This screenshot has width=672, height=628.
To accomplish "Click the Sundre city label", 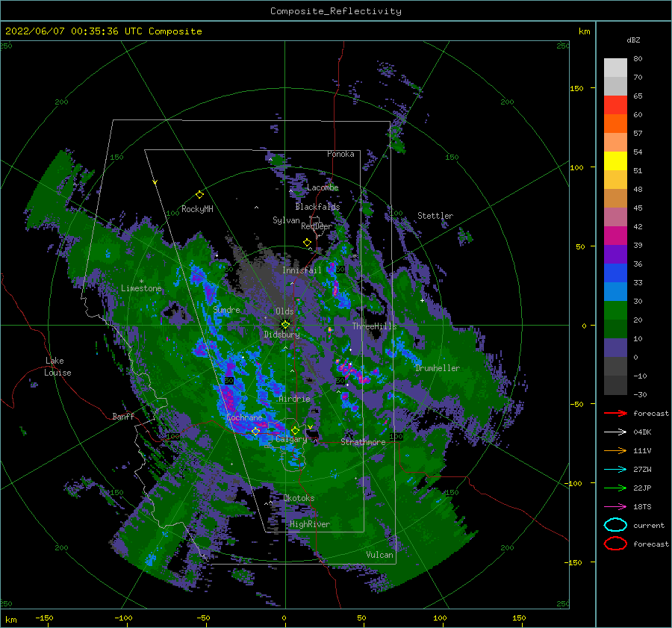I will point(227,310).
